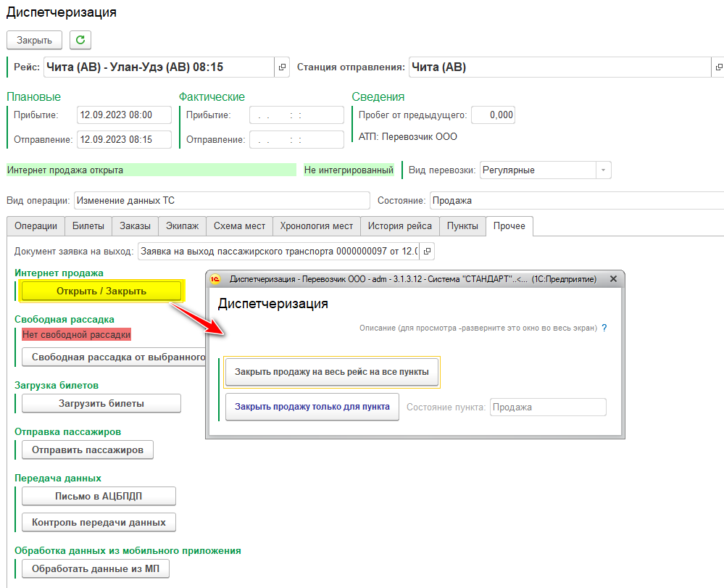
Task: Expand the Вид перевозки dropdown
Action: click(x=602, y=170)
